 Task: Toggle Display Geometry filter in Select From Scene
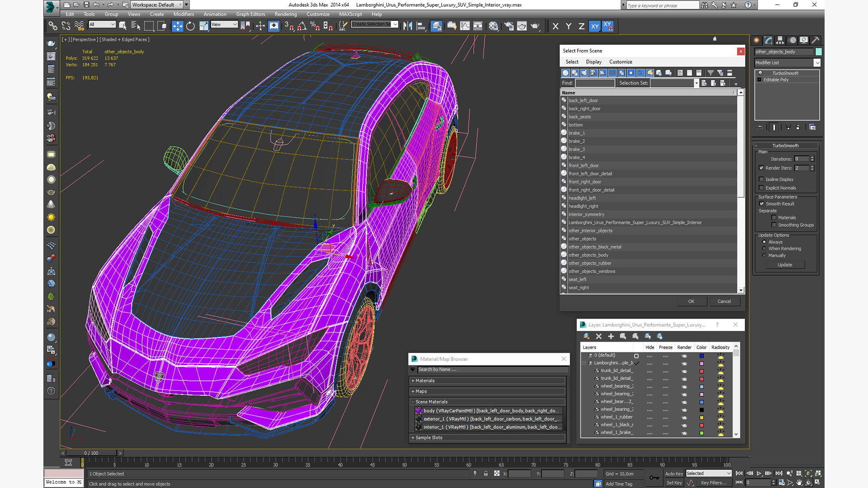pyautogui.click(x=565, y=73)
